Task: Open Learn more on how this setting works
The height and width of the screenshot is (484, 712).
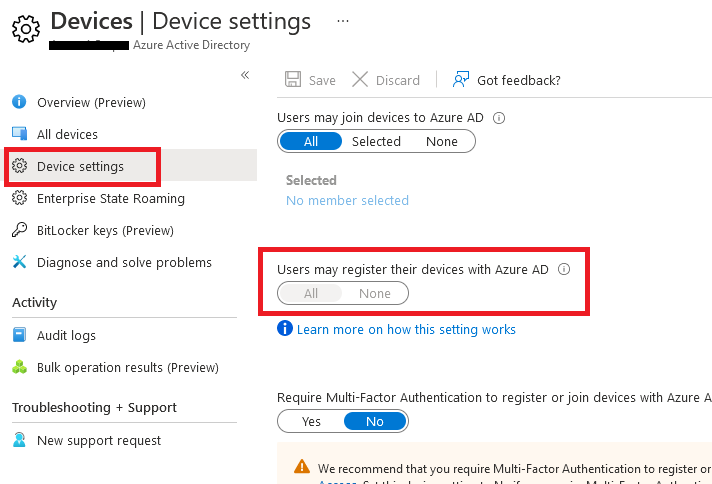Action: 406,329
